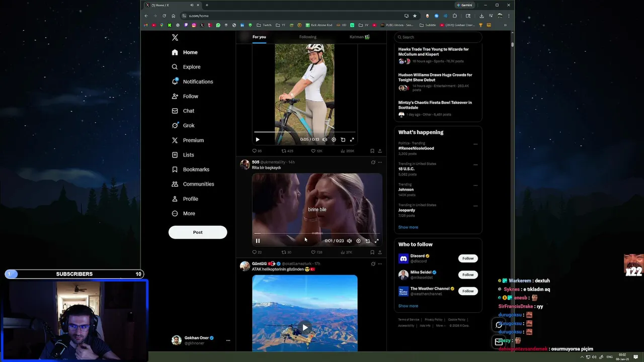The image size is (644, 362).
Task: Switch to the Katman tab
Action: point(360,37)
